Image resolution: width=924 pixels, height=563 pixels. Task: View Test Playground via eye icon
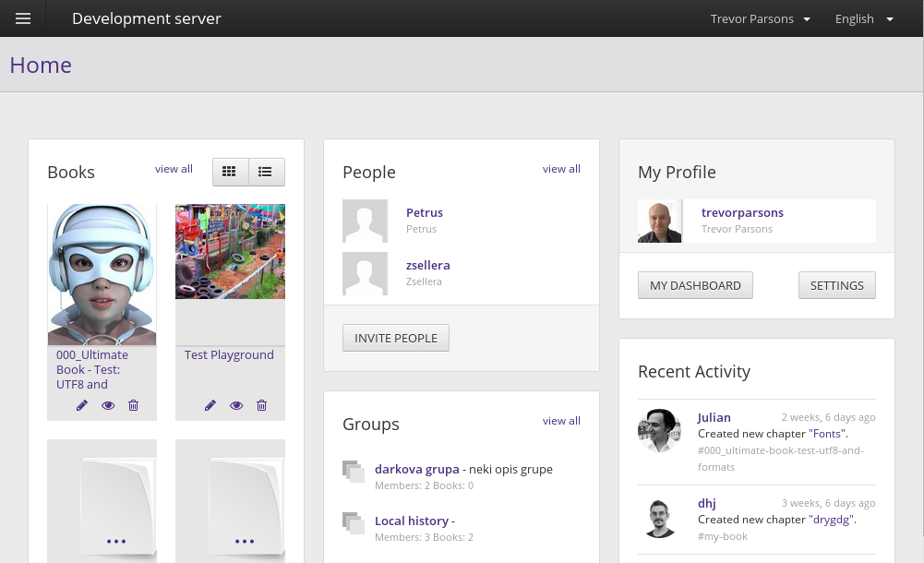[236, 405]
